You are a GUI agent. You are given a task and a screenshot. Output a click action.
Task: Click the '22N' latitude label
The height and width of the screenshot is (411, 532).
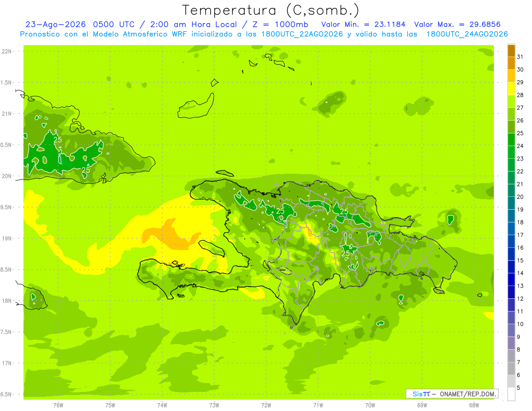[x=8, y=51]
